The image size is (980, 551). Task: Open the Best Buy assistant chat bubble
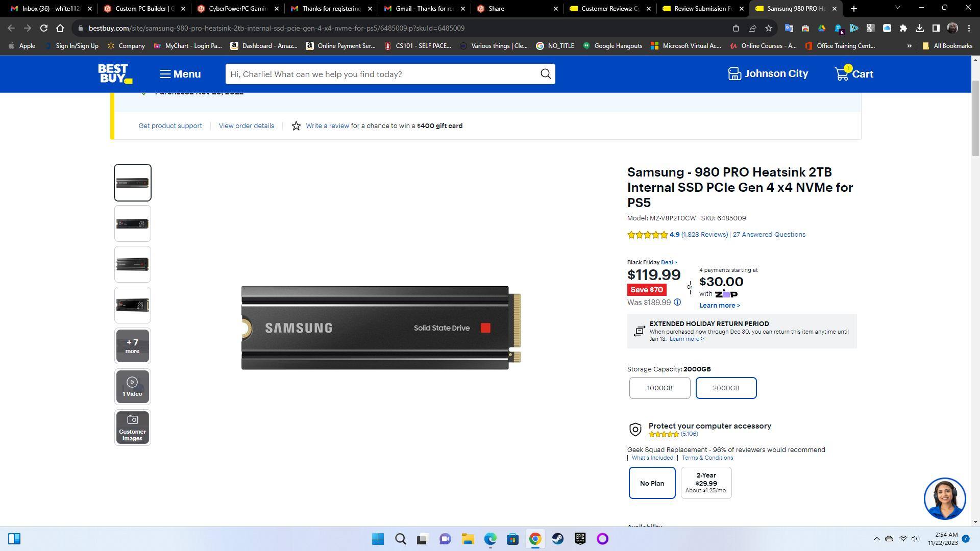click(x=944, y=498)
